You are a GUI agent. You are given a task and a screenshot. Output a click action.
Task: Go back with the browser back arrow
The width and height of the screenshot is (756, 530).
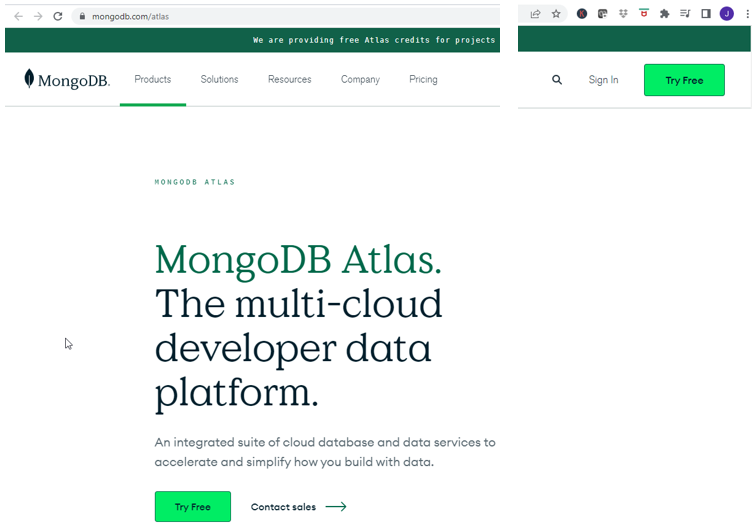pos(18,16)
